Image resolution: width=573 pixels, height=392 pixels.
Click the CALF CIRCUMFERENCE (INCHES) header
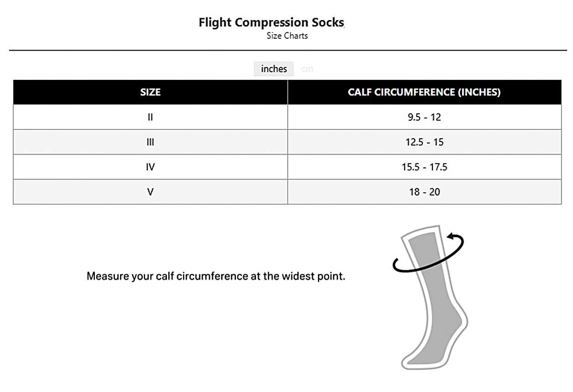(424, 92)
